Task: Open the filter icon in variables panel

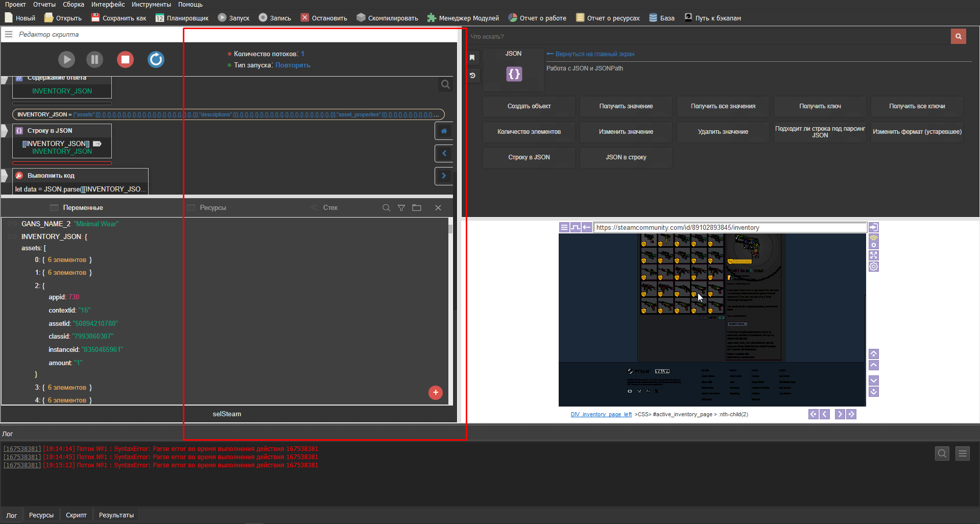Action: point(401,208)
